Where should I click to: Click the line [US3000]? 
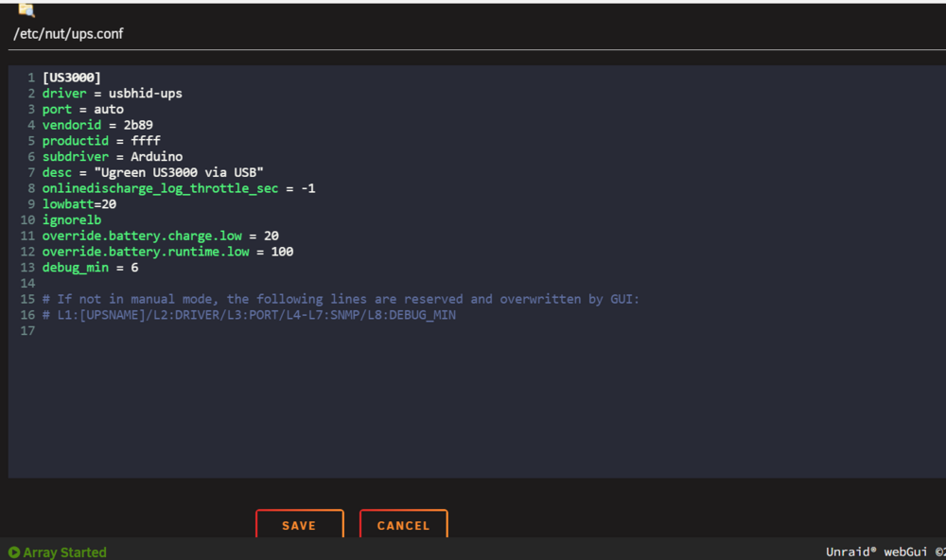tap(72, 78)
